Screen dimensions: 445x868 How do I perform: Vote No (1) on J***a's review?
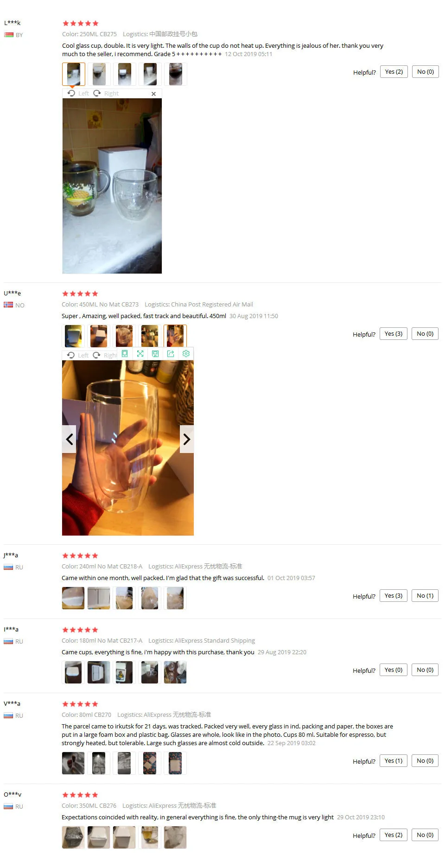point(425,596)
